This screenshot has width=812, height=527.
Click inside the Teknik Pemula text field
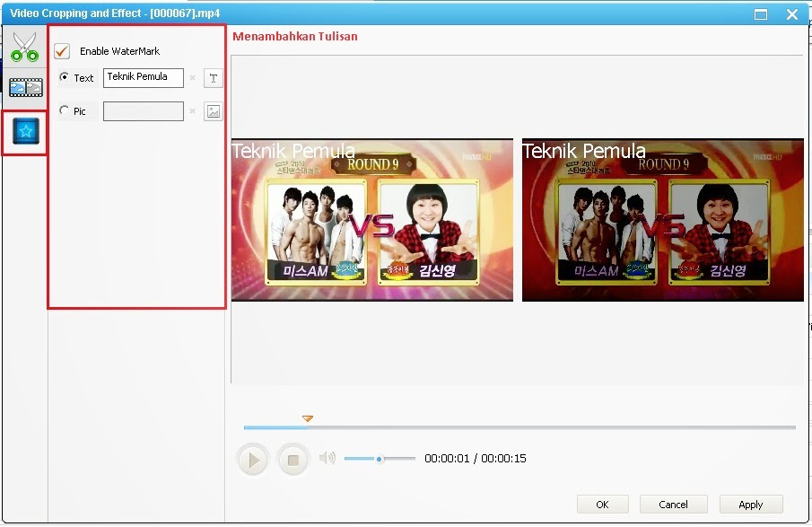coord(144,78)
